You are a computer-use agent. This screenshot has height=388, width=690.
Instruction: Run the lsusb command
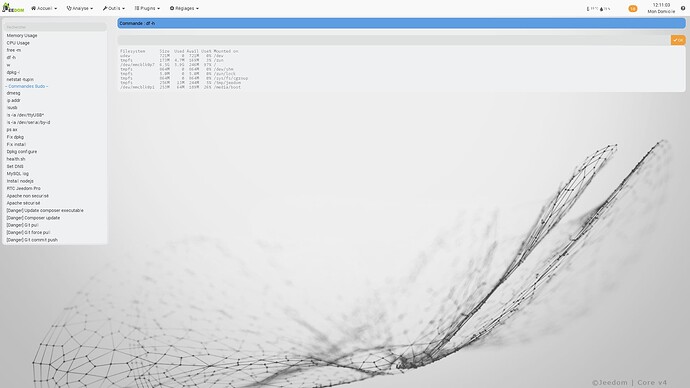tap(12, 108)
